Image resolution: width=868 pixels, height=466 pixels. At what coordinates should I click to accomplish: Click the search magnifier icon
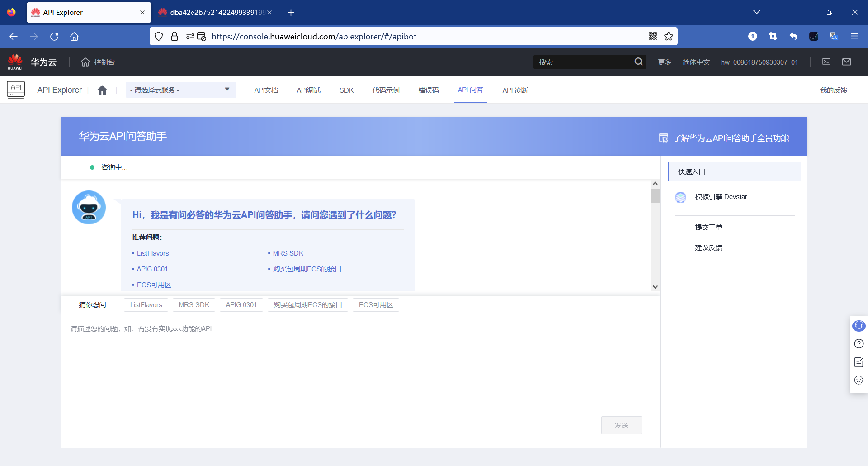[639, 62]
